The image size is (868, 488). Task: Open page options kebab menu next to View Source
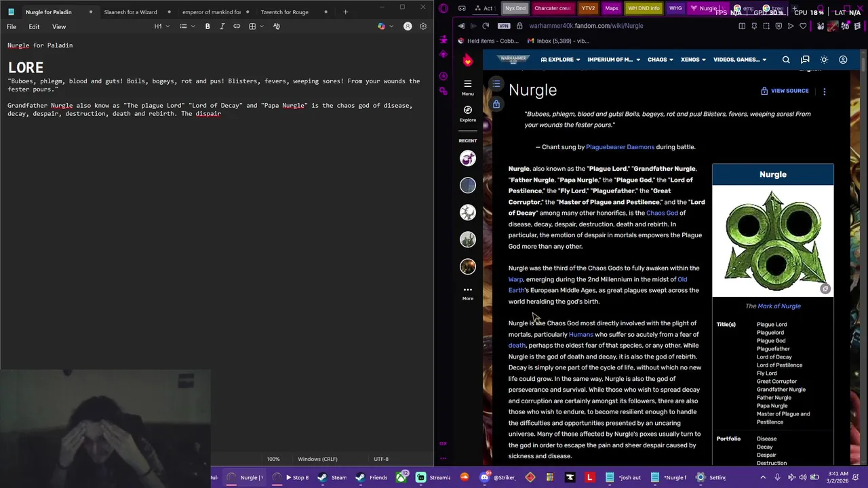[x=825, y=91]
